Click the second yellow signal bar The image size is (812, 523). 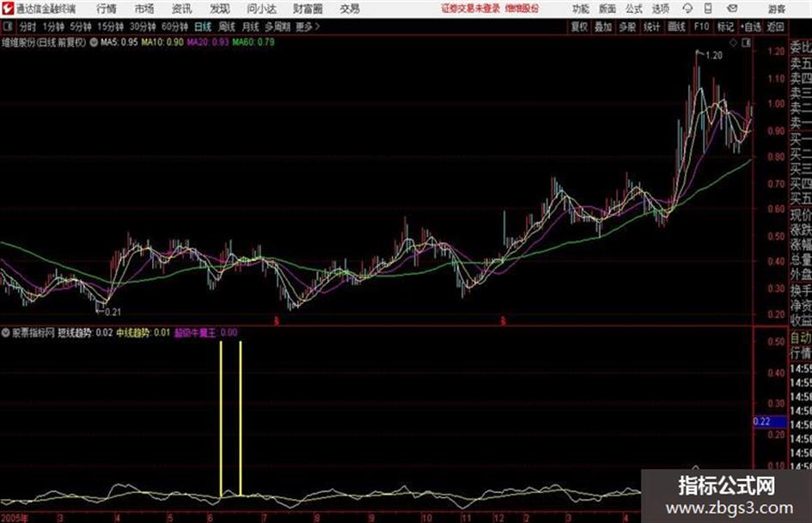point(241,418)
